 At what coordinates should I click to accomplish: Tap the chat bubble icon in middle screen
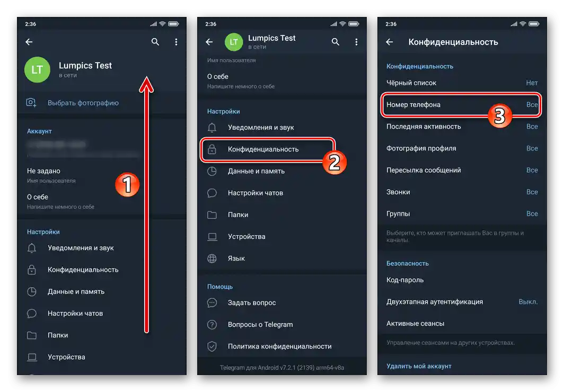coord(212,193)
